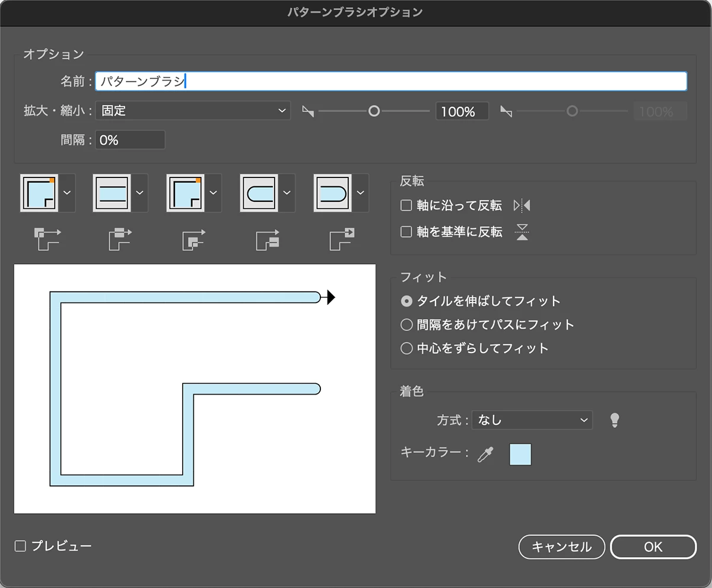Select 間隔をあけてパスにフィット radio option
This screenshot has height=588, width=712.
(406, 325)
